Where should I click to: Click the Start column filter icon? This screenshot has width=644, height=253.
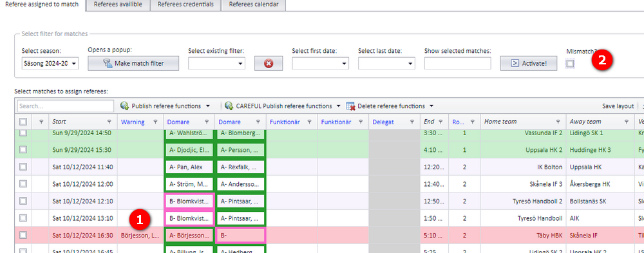click(109, 122)
